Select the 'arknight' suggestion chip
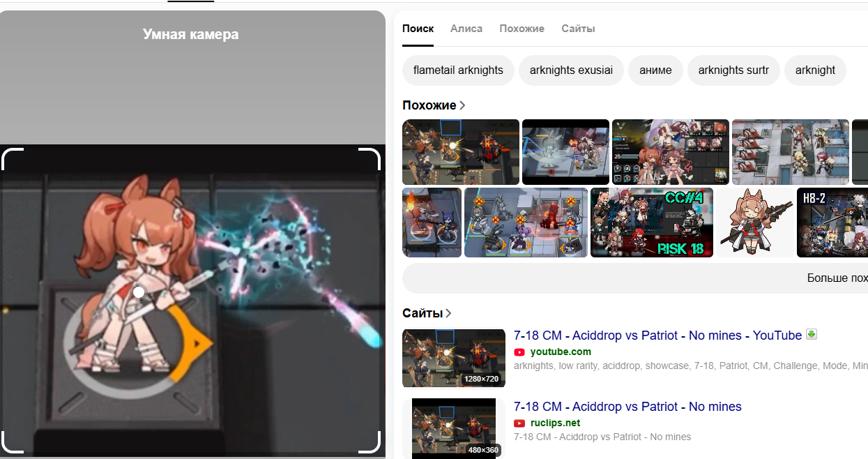 pyautogui.click(x=815, y=70)
